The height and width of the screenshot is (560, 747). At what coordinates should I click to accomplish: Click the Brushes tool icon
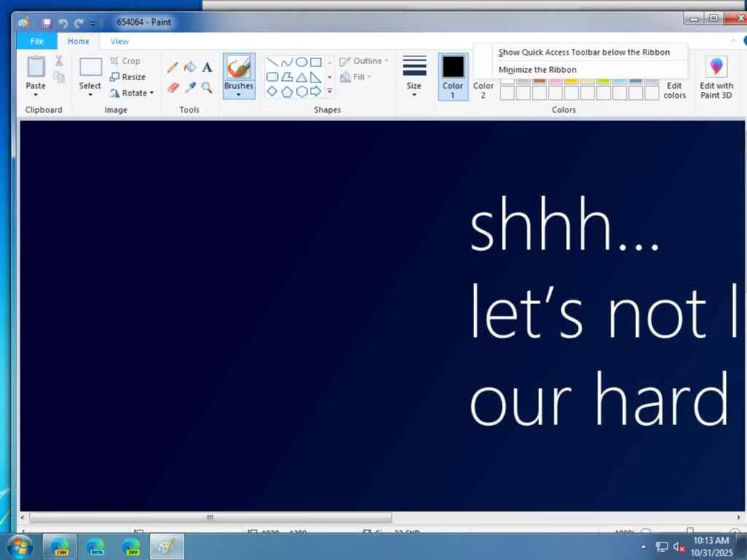click(239, 67)
